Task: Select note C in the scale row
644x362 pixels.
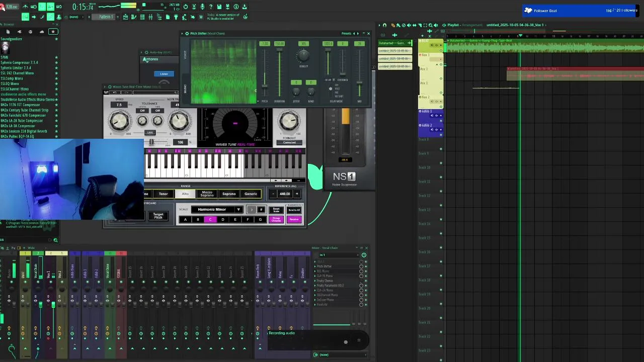Action: [x=210, y=220]
